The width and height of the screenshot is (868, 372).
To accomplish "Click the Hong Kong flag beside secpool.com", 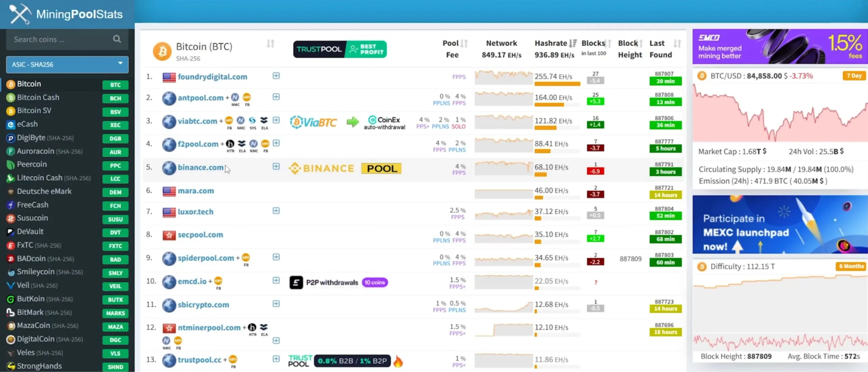I will pos(169,235).
